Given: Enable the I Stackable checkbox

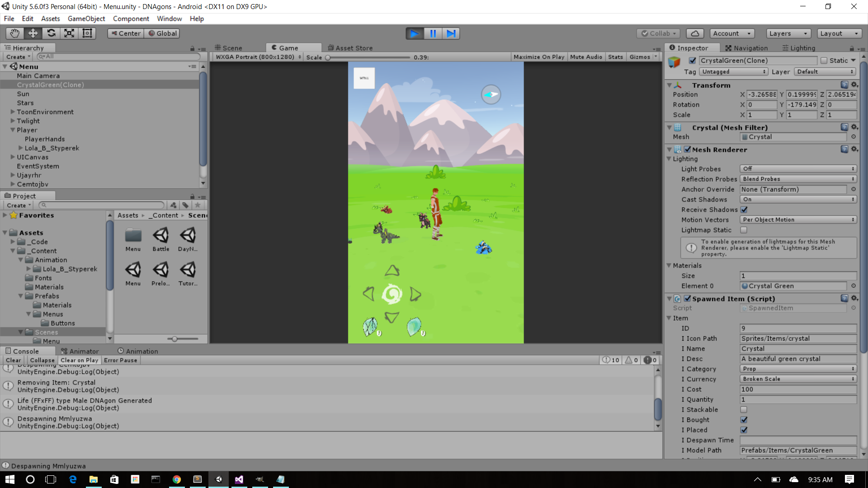Looking at the screenshot, I should (744, 410).
